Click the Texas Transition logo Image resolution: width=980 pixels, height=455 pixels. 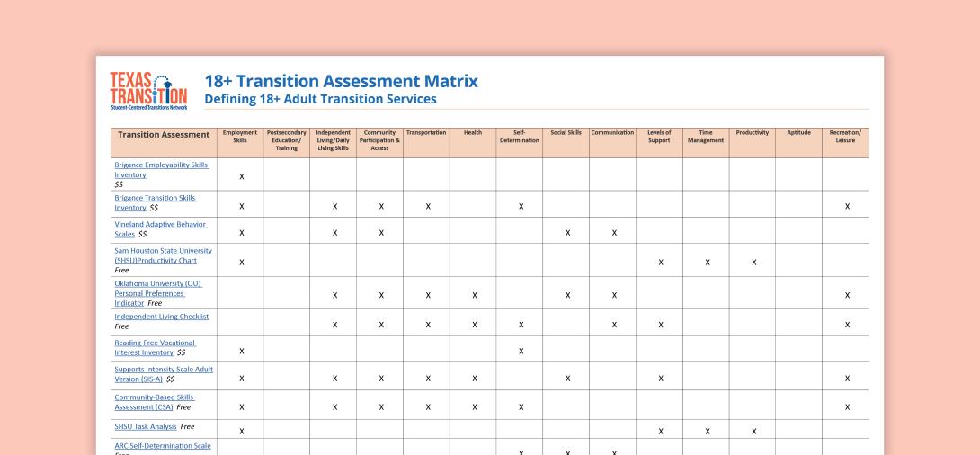coord(148,90)
